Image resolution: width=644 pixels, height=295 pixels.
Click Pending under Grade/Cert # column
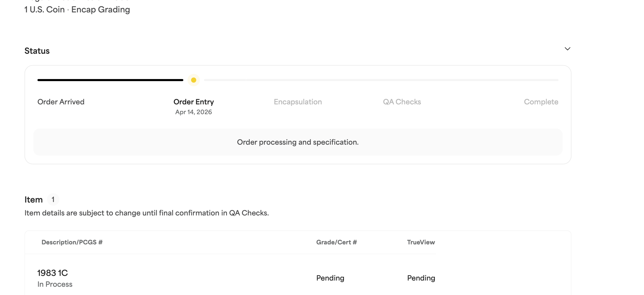(x=330, y=278)
